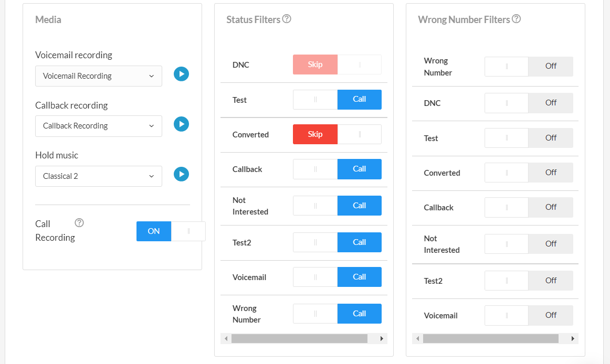Toggle the Callback status filter Call switch
Image resolution: width=610 pixels, height=364 pixels.
pos(337,169)
